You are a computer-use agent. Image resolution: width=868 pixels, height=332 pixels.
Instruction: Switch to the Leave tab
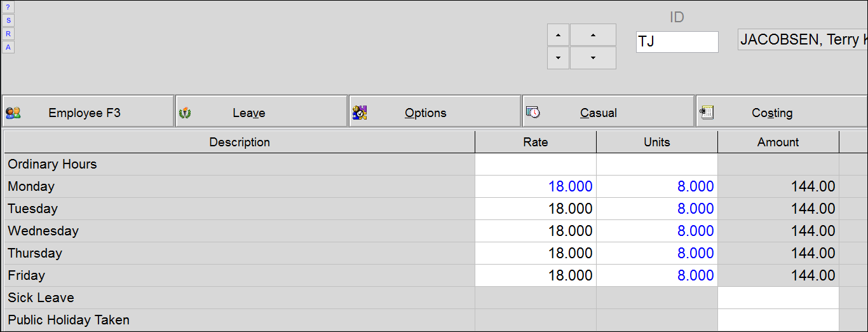(x=261, y=113)
